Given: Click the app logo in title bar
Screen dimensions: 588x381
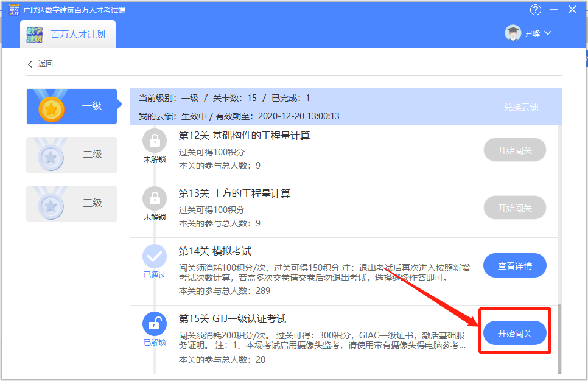Looking at the screenshot, I should (x=14, y=10).
